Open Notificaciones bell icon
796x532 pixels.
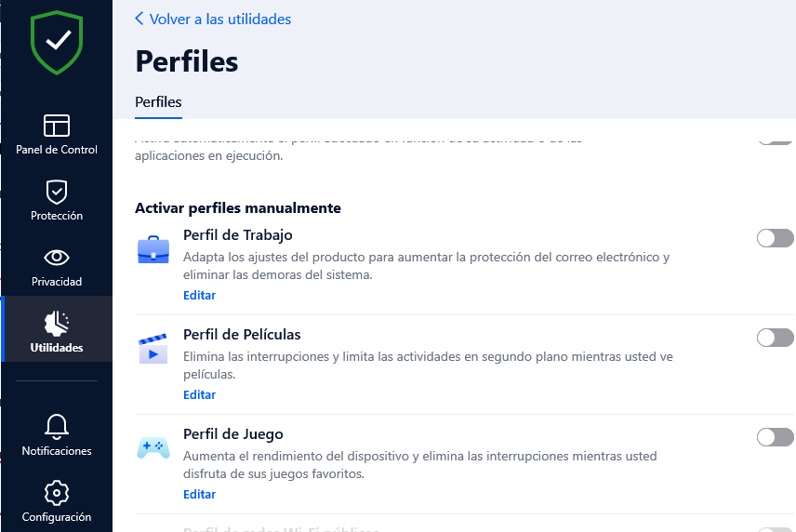pos(57,426)
